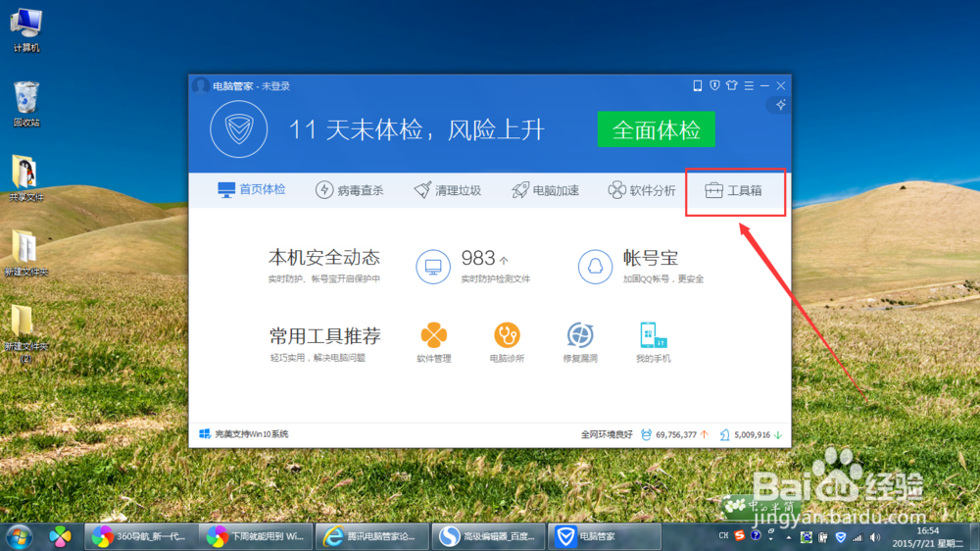Select the 软件分析 tab

tap(642, 190)
